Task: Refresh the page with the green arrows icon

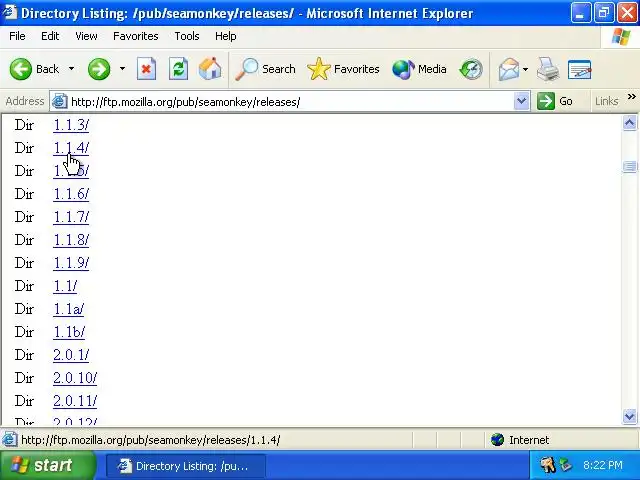Action: click(178, 69)
